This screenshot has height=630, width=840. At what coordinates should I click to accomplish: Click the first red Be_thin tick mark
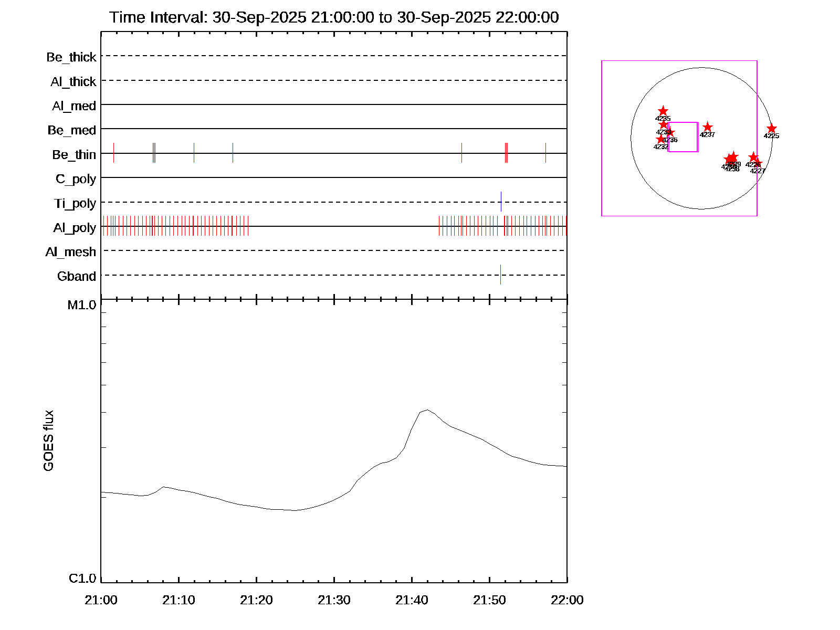113,153
